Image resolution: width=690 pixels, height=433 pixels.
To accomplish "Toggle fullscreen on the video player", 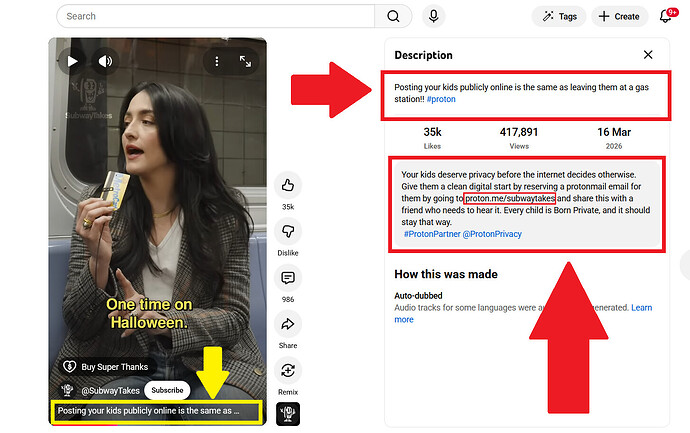I will [245, 61].
